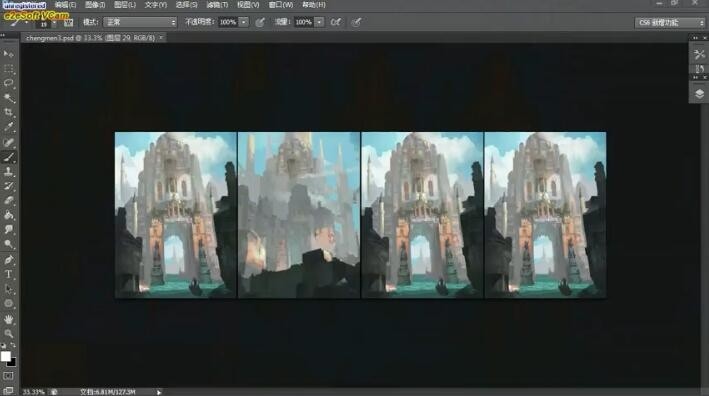This screenshot has height=396, width=709.
Task: Select the History Brush tool
Action: [8, 186]
